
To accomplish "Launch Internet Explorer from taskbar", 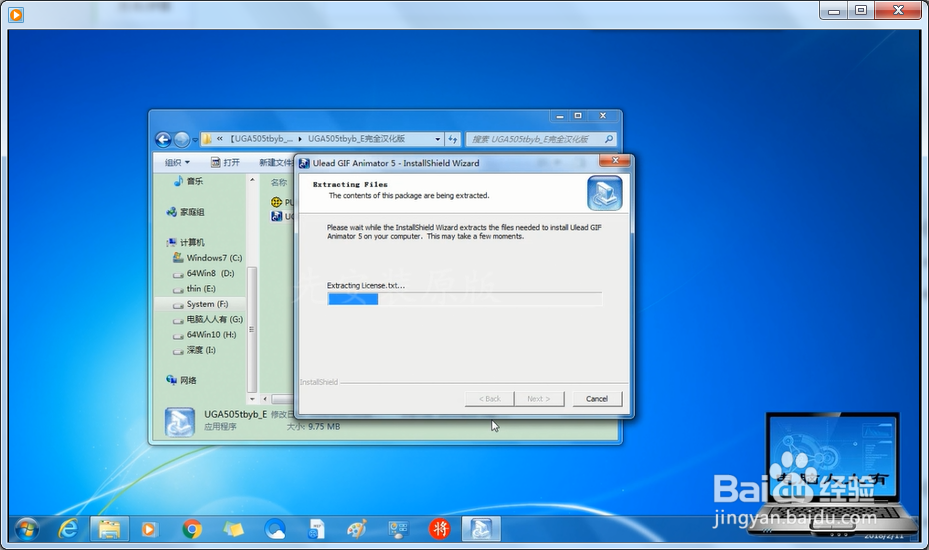I will 68,529.
